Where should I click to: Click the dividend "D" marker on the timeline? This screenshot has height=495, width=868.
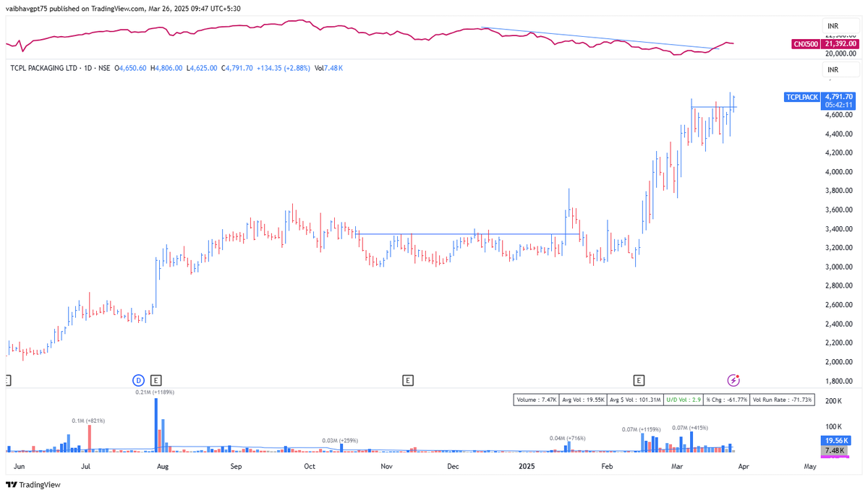(x=137, y=379)
